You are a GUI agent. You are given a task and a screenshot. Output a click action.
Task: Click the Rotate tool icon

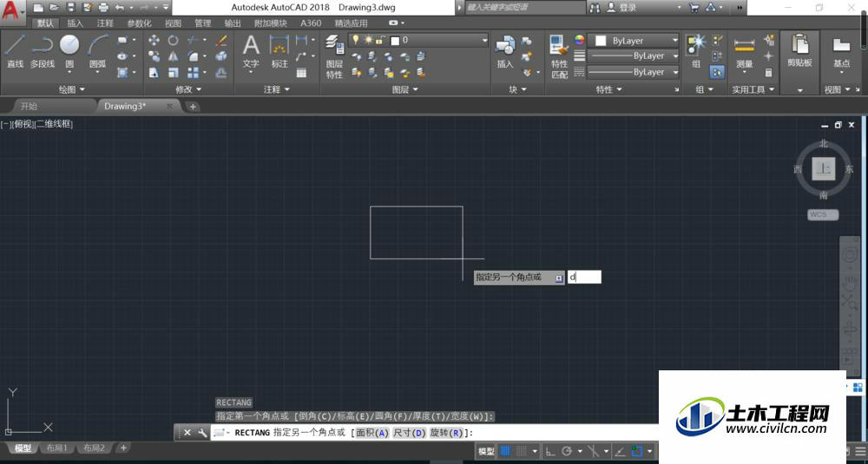click(x=174, y=41)
